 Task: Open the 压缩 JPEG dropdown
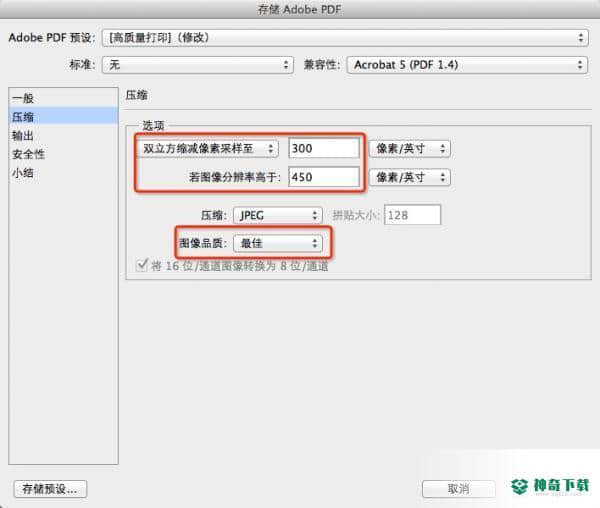[278, 215]
